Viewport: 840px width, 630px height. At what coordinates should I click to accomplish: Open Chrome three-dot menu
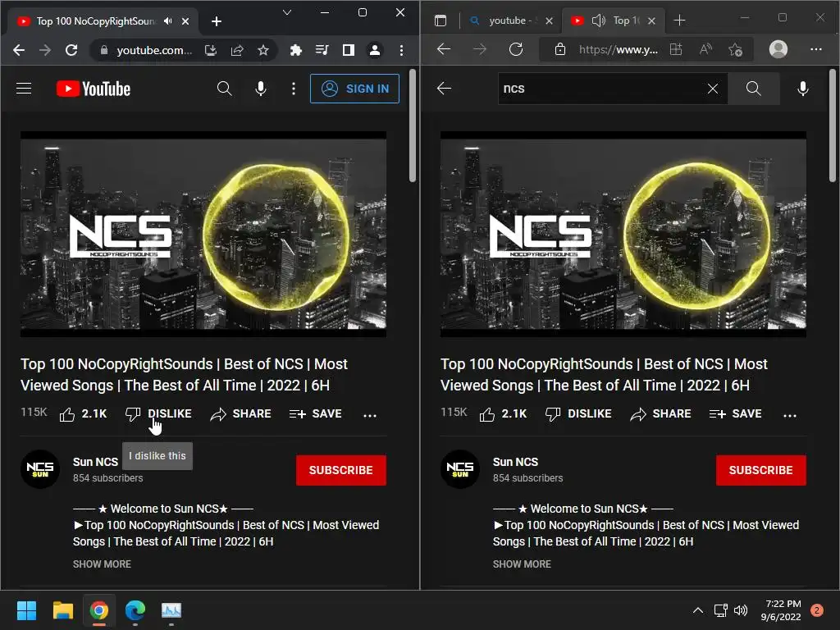(401, 50)
